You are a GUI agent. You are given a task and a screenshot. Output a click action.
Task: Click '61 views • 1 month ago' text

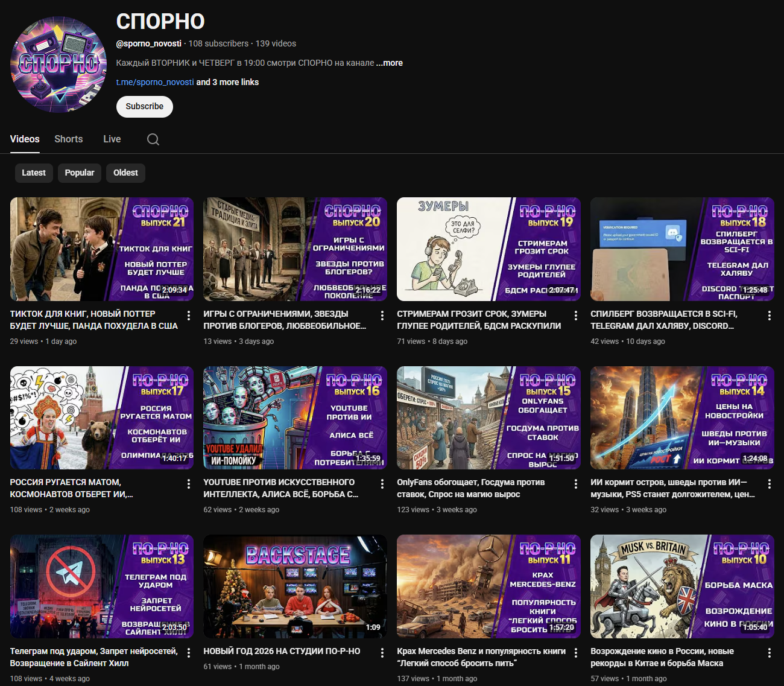point(242,667)
